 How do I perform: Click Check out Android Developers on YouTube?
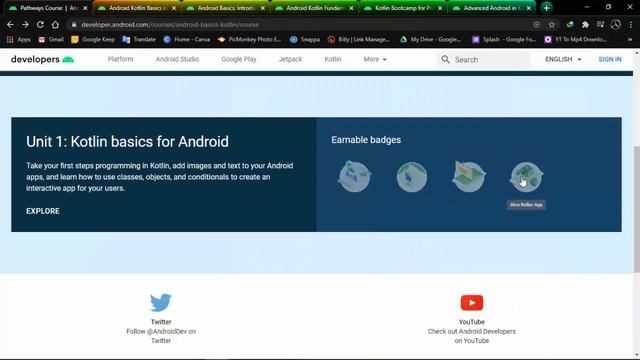point(471,336)
